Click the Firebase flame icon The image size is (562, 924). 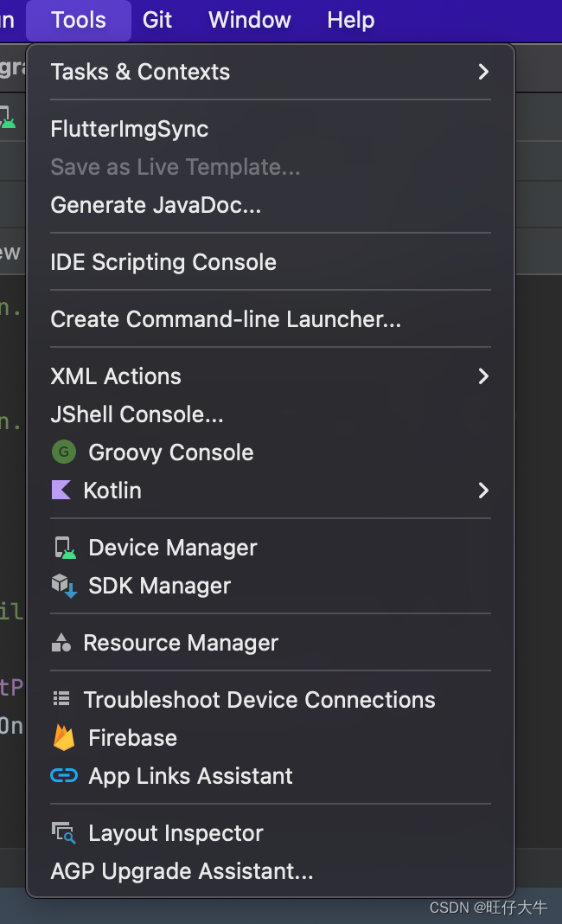coord(64,738)
